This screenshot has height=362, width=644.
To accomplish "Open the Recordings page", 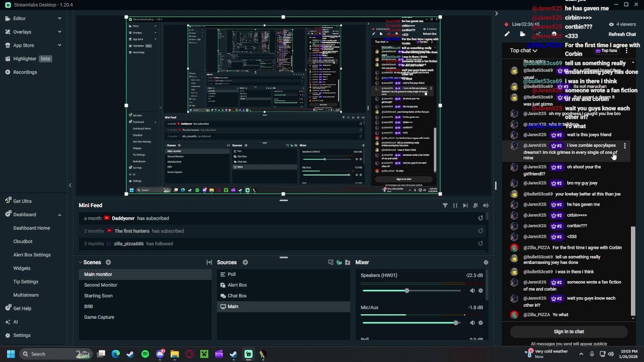I will [25, 72].
